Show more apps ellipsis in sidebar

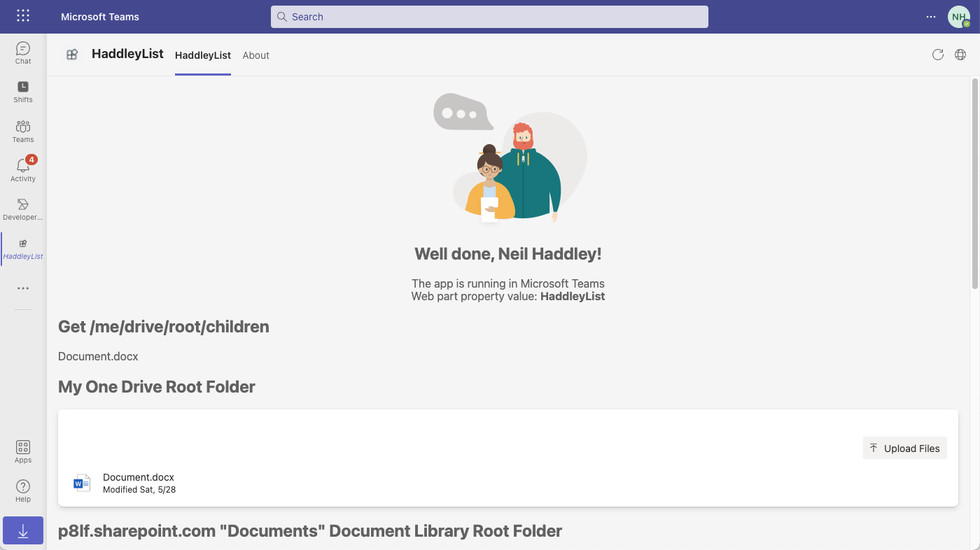23,288
